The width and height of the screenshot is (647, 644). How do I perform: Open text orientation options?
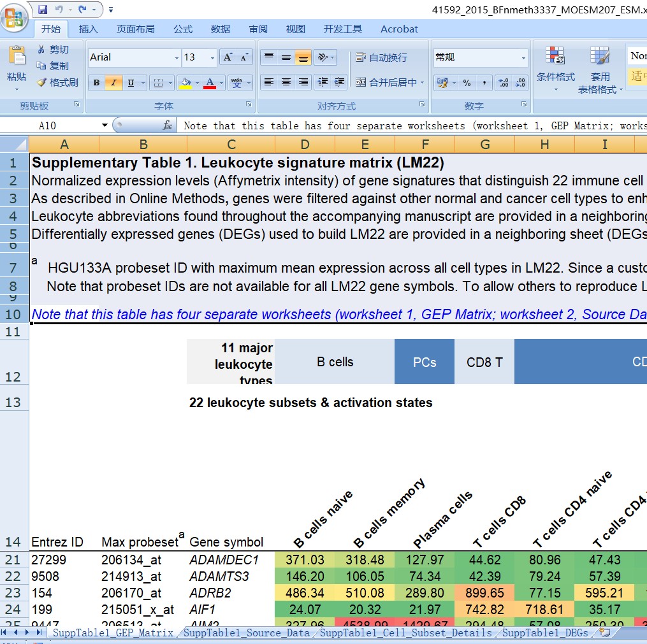(x=325, y=57)
